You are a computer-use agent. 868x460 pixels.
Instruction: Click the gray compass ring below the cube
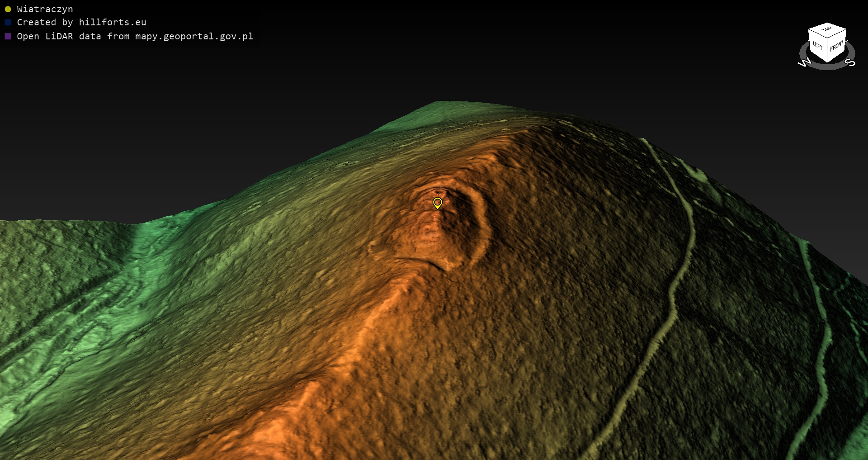pos(827,67)
